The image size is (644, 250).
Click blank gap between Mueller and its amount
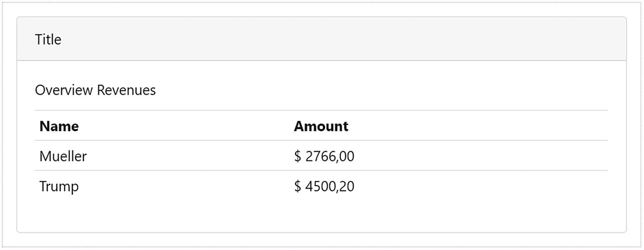point(190,156)
